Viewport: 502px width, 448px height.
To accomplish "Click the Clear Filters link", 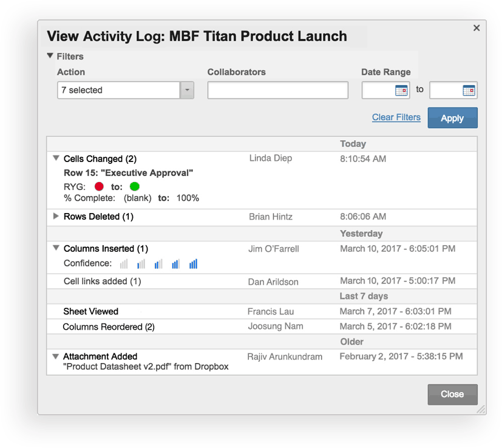I will [396, 117].
